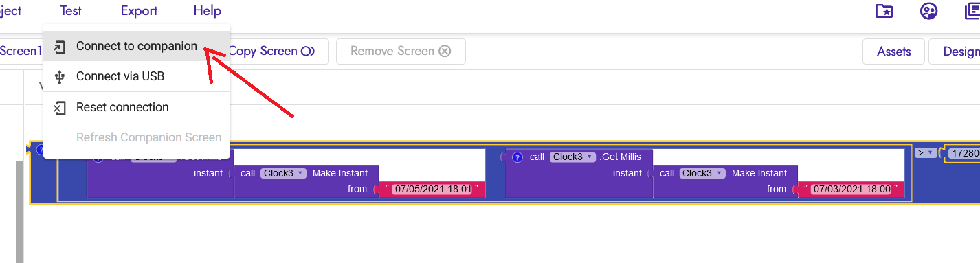The width and height of the screenshot is (980, 263).
Task: Open the Help menu
Action: click(x=208, y=11)
